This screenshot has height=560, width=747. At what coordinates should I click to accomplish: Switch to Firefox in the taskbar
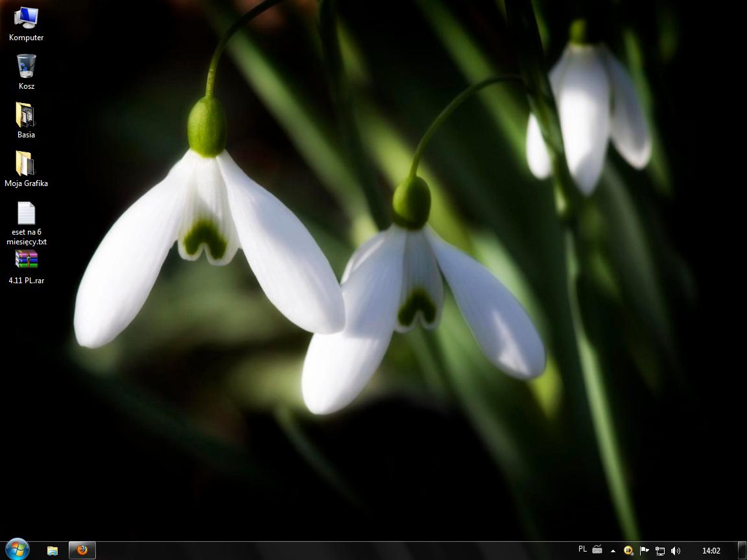[82, 550]
